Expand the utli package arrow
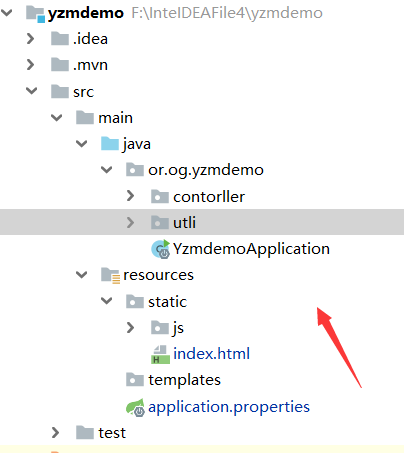 point(130,222)
